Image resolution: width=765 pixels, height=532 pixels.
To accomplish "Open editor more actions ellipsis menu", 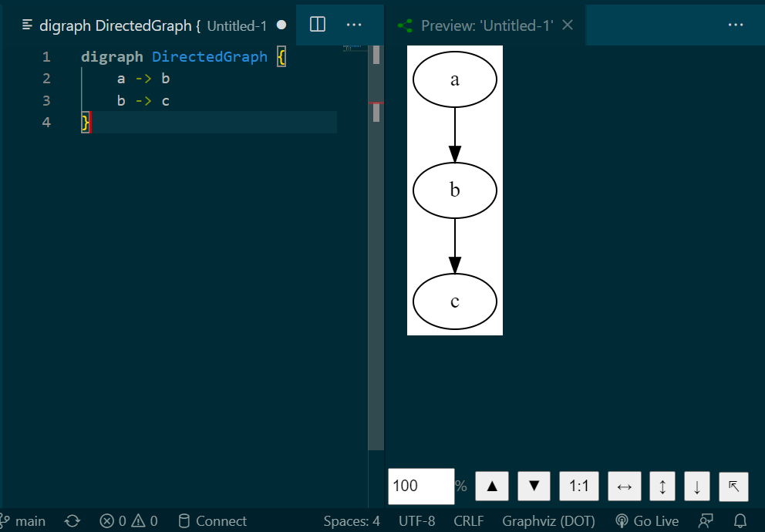I will (354, 25).
